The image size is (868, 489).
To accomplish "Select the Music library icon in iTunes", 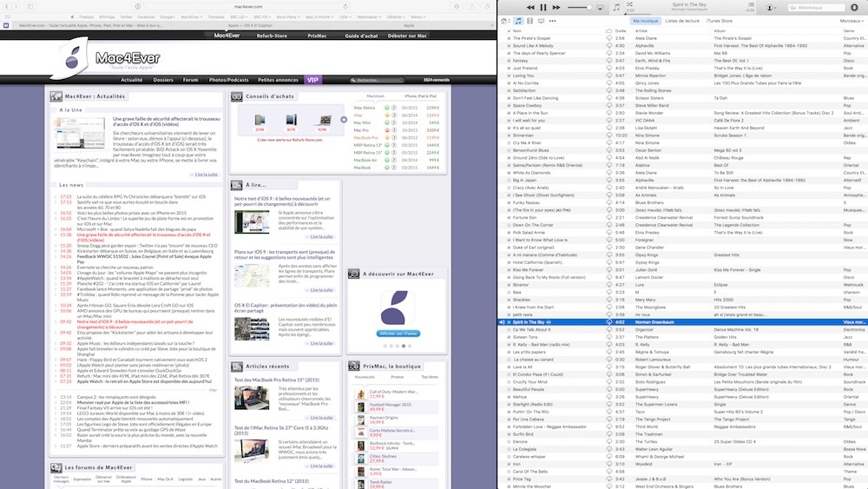I will tap(518, 21).
